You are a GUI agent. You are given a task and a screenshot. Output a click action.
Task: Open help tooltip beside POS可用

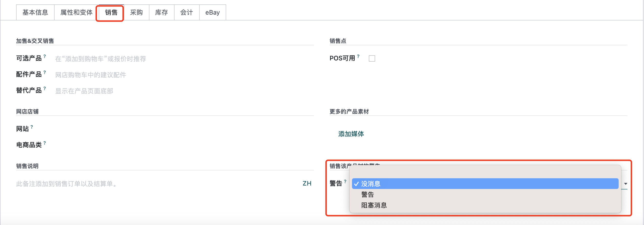pos(358,56)
